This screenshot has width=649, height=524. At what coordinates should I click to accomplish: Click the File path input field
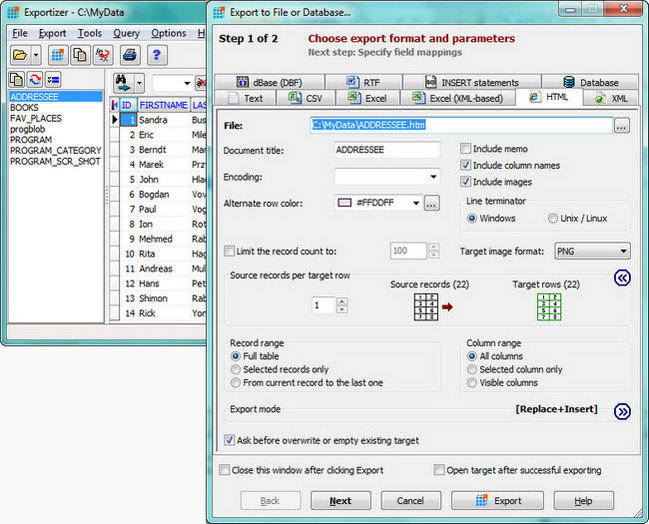460,126
